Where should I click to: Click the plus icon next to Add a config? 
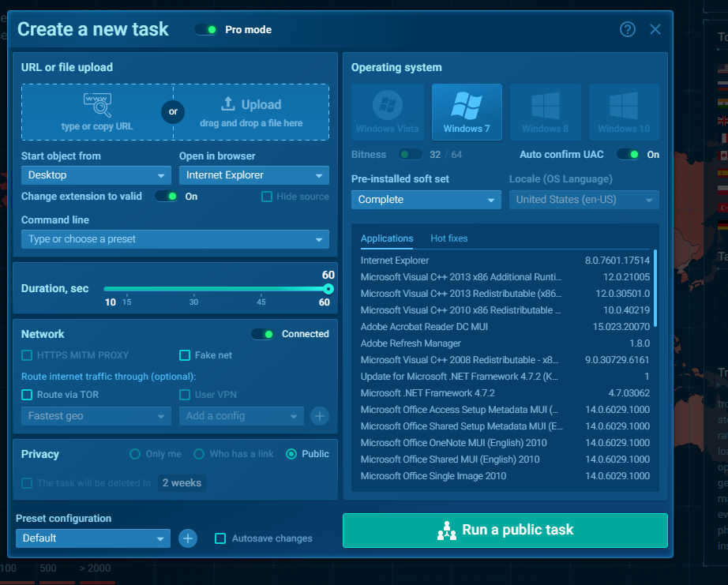[320, 416]
